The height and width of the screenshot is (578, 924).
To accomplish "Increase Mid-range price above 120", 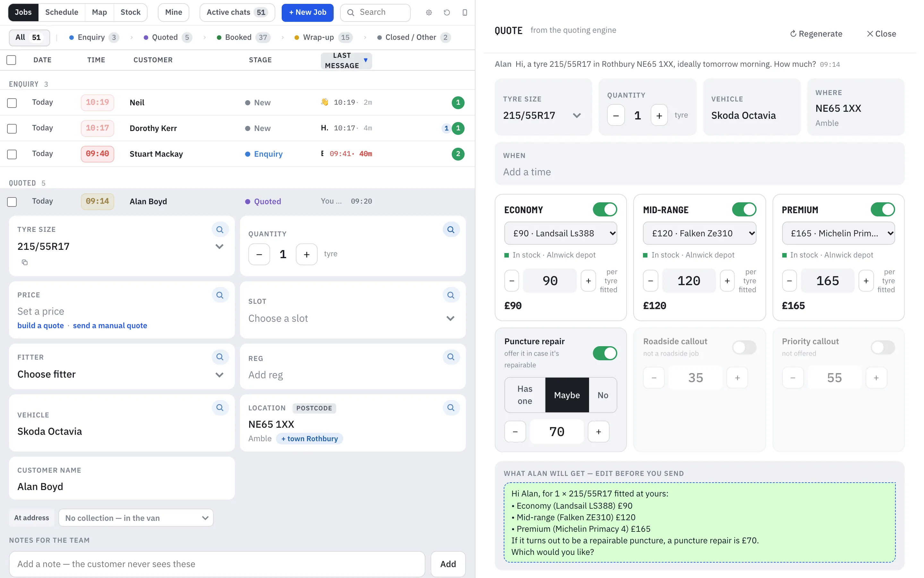I will tap(727, 281).
